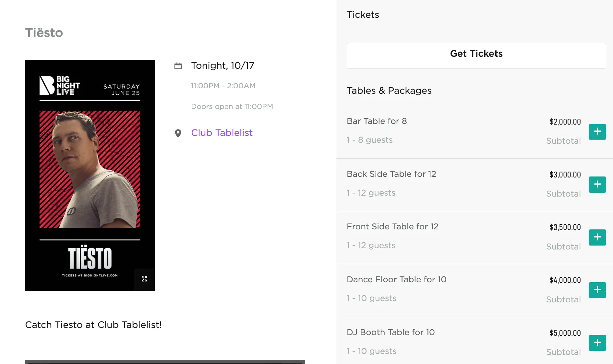Add Back Side Table for 12
This screenshot has height=364, width=613.
pyautogui.click(x=597, y=185)
